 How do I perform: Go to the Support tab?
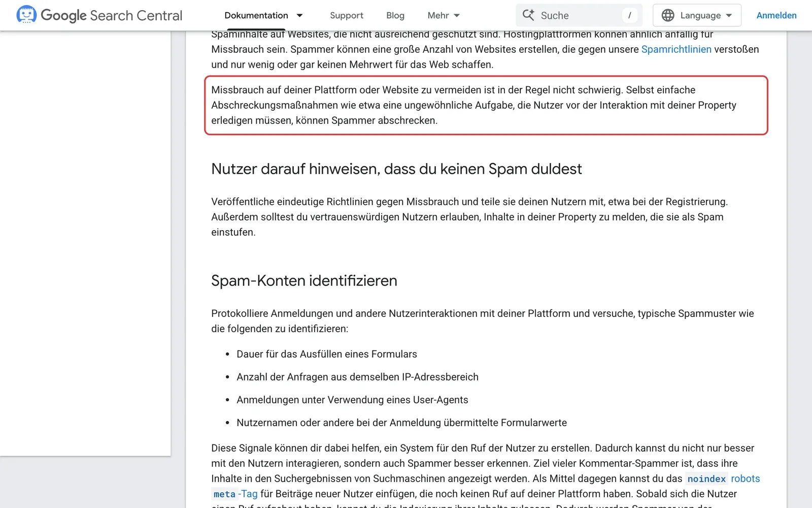tap(347, 15)
